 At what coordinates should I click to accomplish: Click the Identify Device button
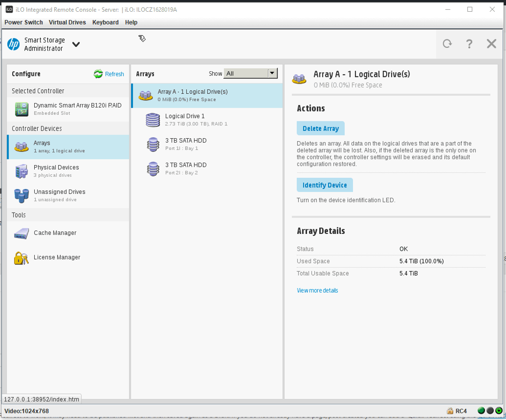[324, 185]
